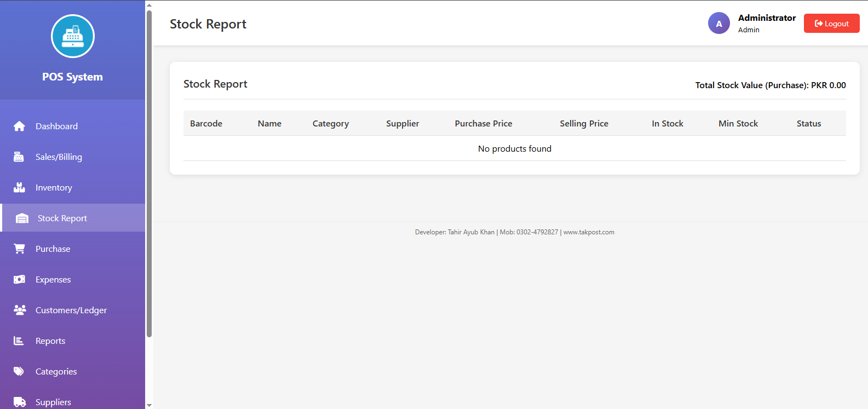Click the POS System cash register logo
This screenshot has height=409, width=868.
(73, 36)
